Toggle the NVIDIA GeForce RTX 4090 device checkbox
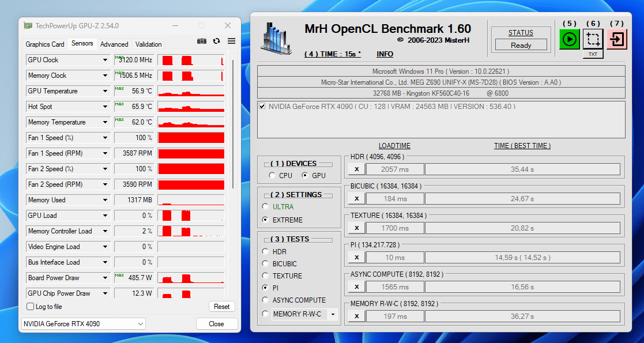 262,107
